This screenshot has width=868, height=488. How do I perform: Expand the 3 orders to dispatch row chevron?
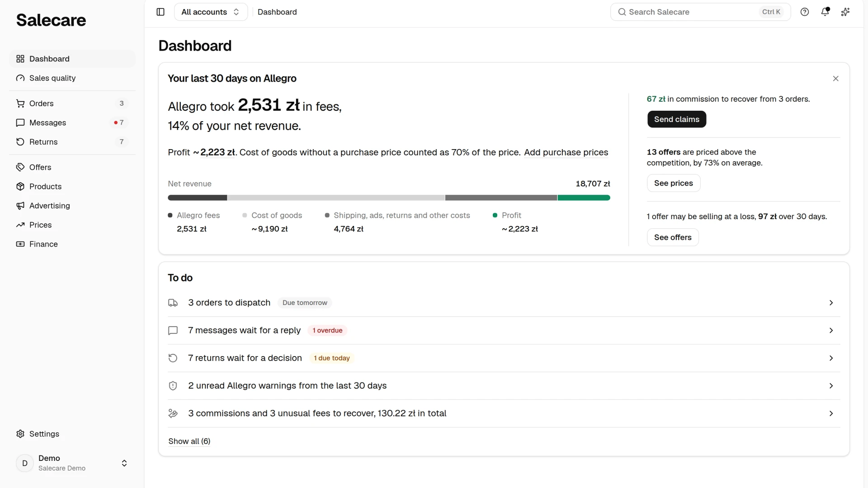(831, 303)
